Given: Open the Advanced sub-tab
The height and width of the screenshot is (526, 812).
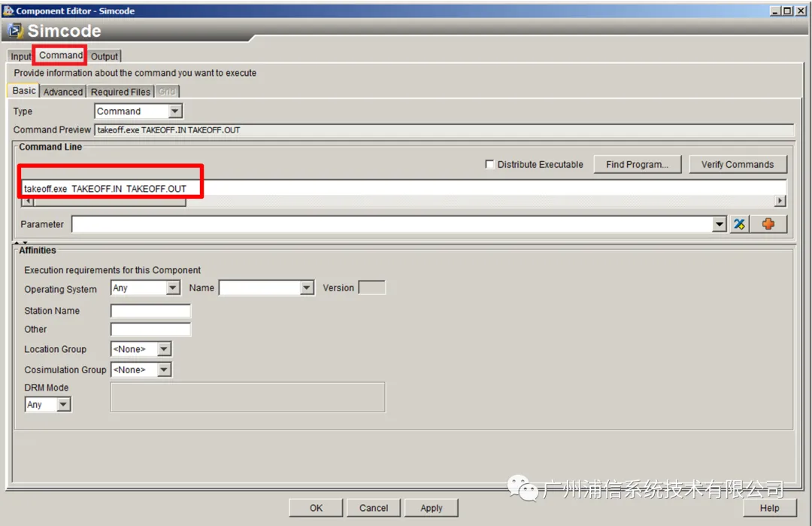Looking at the screenshot, I should (63, 92).
